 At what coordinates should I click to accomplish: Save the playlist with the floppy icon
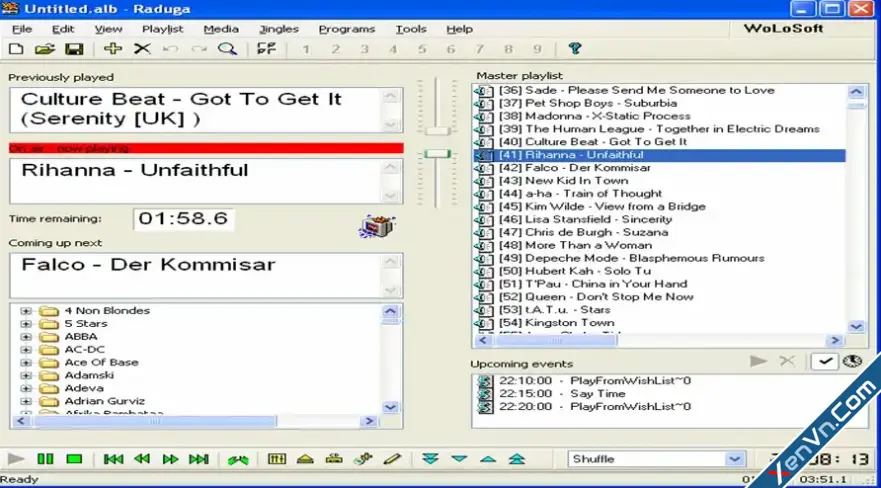[x=74, y=49]
